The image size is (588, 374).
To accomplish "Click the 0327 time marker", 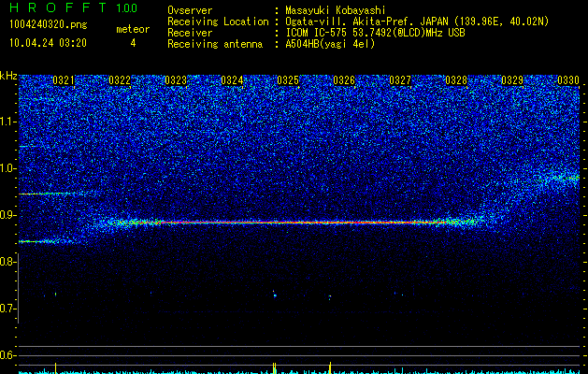I will (400, 80).
